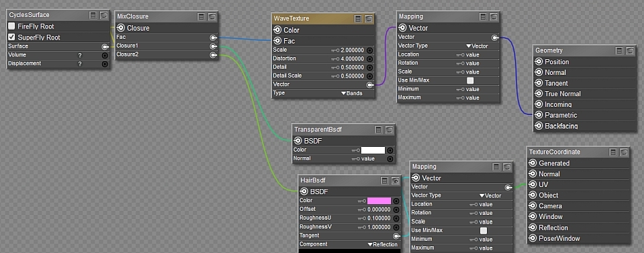Click the Geometry Backfacing output plug

click(x=539, y=126)
